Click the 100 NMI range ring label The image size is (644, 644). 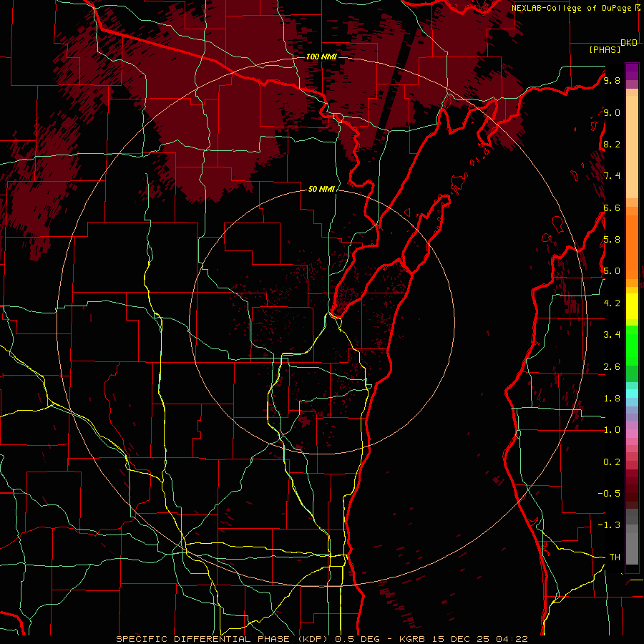tap(321, 57)
